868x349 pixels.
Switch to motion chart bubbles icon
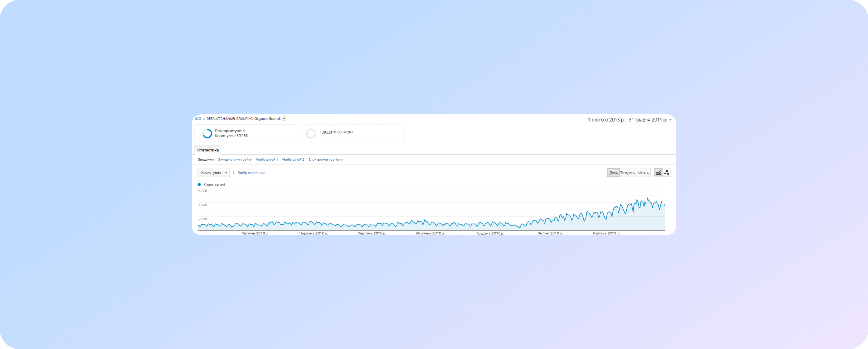pos(667,173)
